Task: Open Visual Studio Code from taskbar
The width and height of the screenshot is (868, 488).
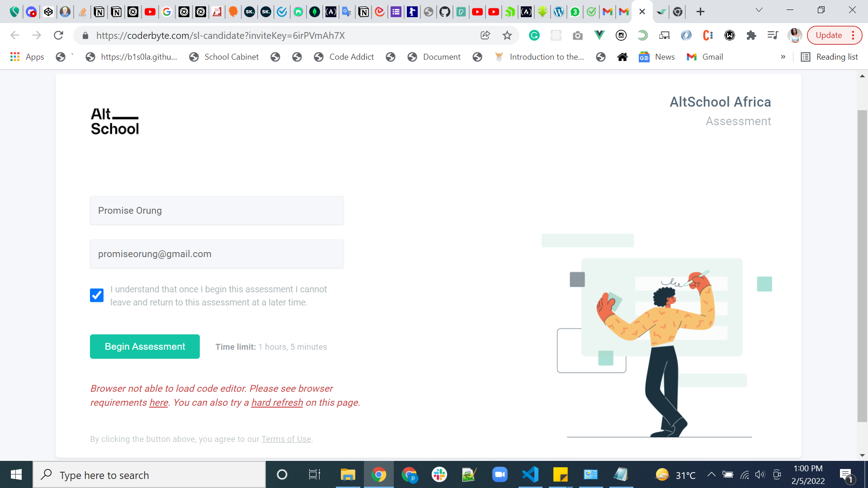Action: coord(530,474)
